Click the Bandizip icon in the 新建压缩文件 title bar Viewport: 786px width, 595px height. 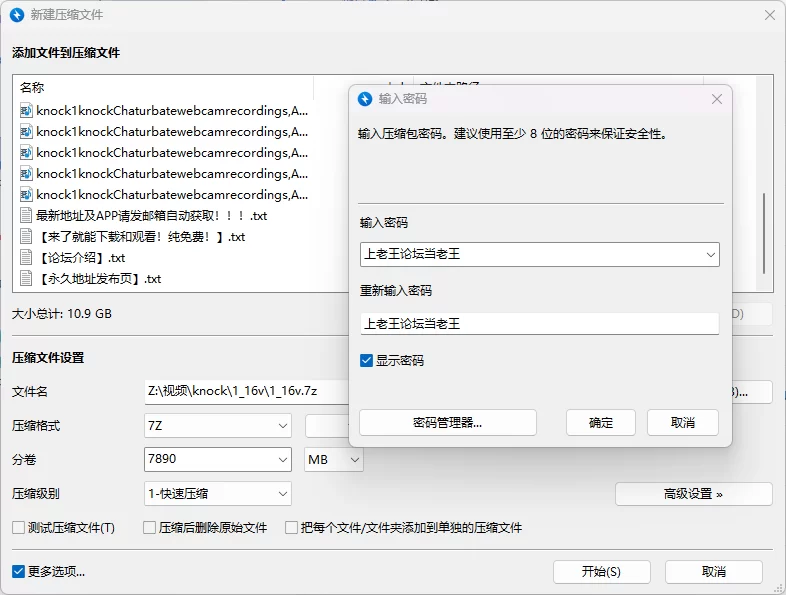click(x=16, y=15)
